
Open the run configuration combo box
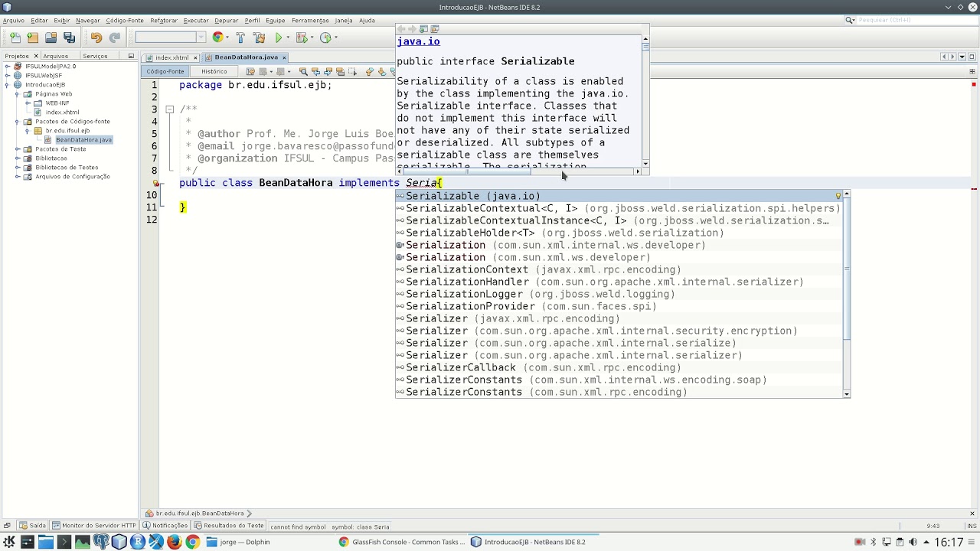point(170,37)
